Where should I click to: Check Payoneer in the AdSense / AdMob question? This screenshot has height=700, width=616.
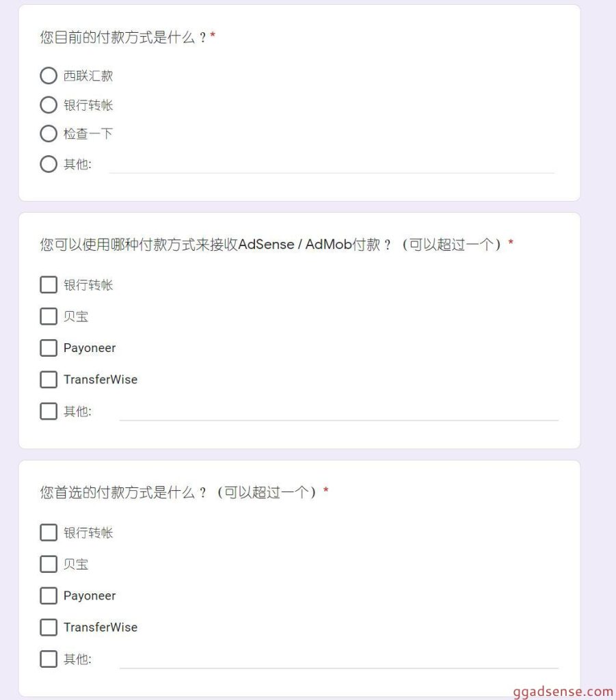pos(49,348)
